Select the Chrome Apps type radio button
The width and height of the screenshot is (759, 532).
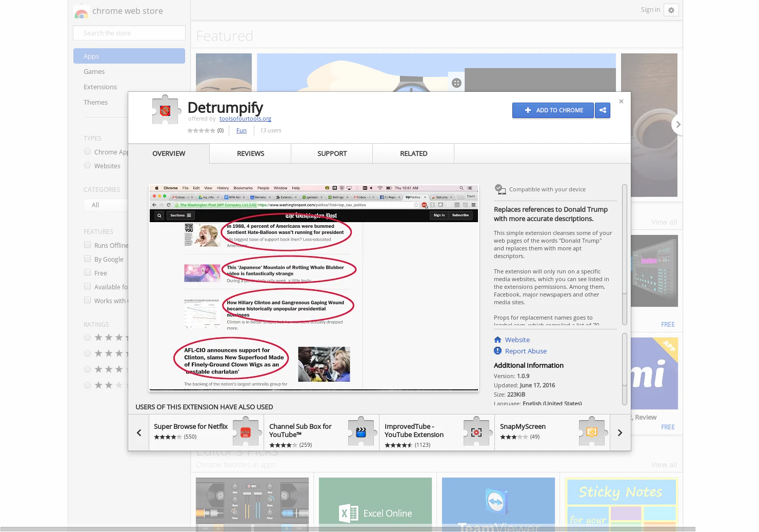pyautogui.click(x=88, y=151)
